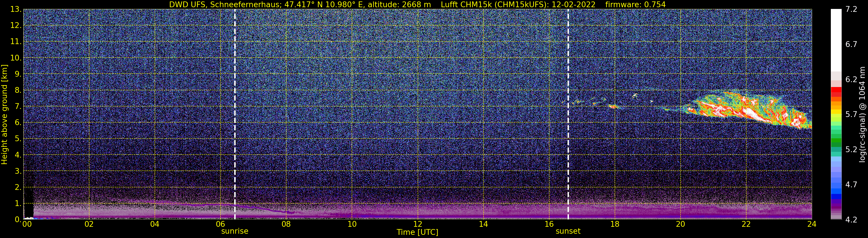Click the small cloud patch near 18 UTC
Viewport: 868px width, 238px height.
pyautogui.click(x=613, y=107)
